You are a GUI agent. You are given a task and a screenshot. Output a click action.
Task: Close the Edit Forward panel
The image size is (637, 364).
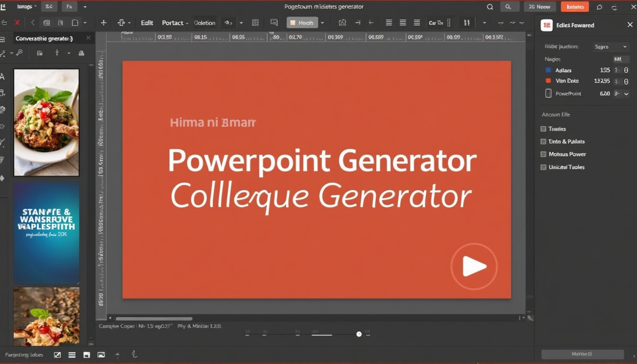coord(629,25)
